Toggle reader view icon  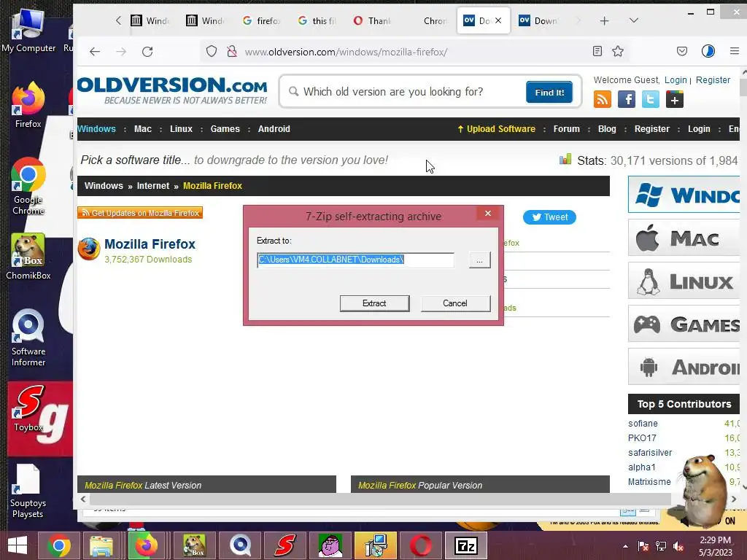(597, 52)
